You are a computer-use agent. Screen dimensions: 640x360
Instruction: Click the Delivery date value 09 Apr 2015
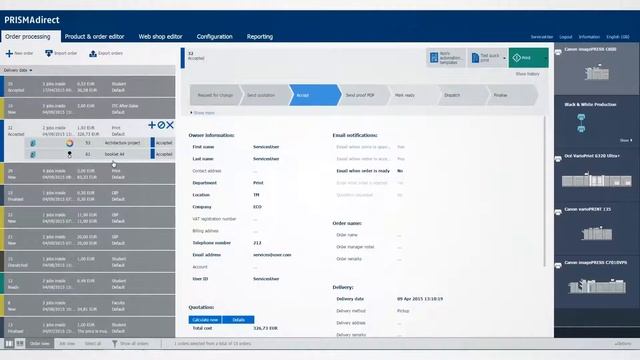coord(420,299)
